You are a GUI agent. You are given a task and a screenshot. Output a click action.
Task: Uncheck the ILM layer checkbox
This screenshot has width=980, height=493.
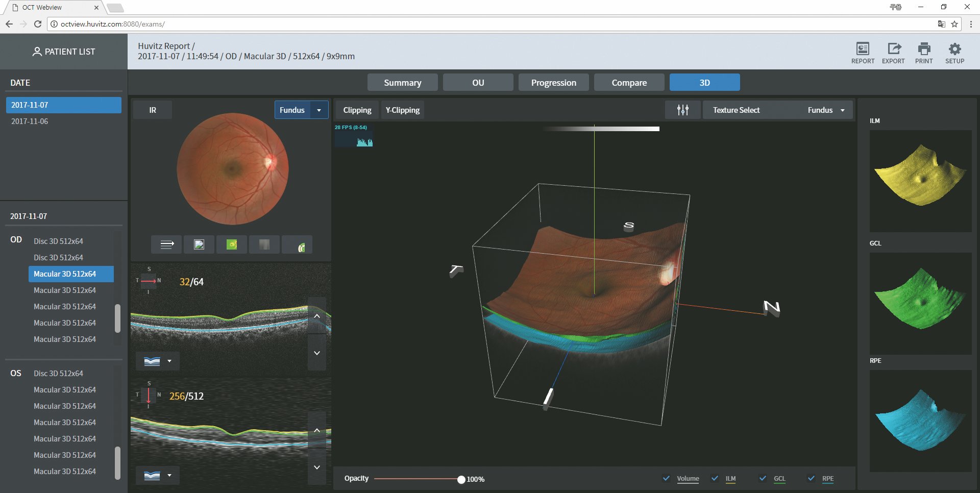coord(715,478)
